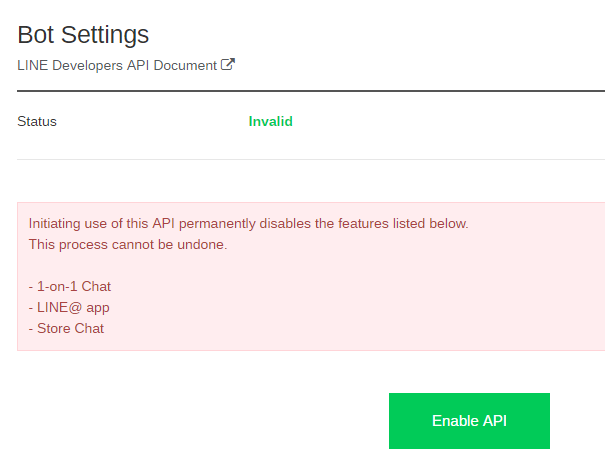Select the Status label
Viewport: 605px width, 472px height.
(37, 122)
